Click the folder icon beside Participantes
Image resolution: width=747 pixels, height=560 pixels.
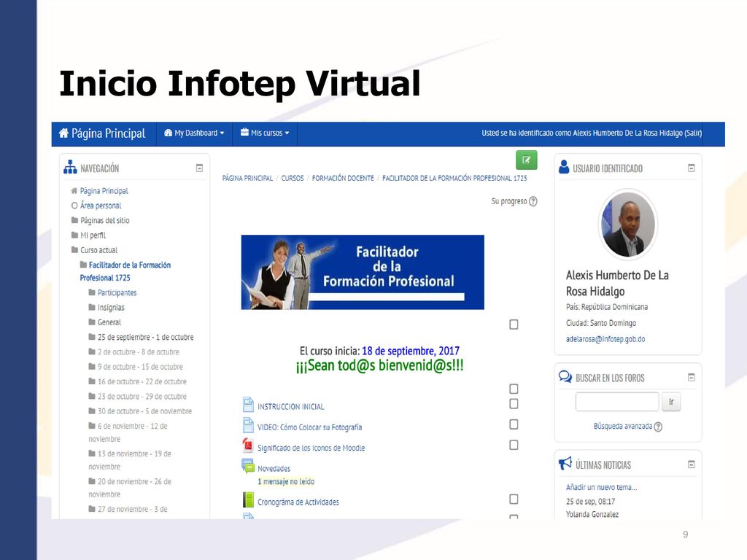click(92, 292)
